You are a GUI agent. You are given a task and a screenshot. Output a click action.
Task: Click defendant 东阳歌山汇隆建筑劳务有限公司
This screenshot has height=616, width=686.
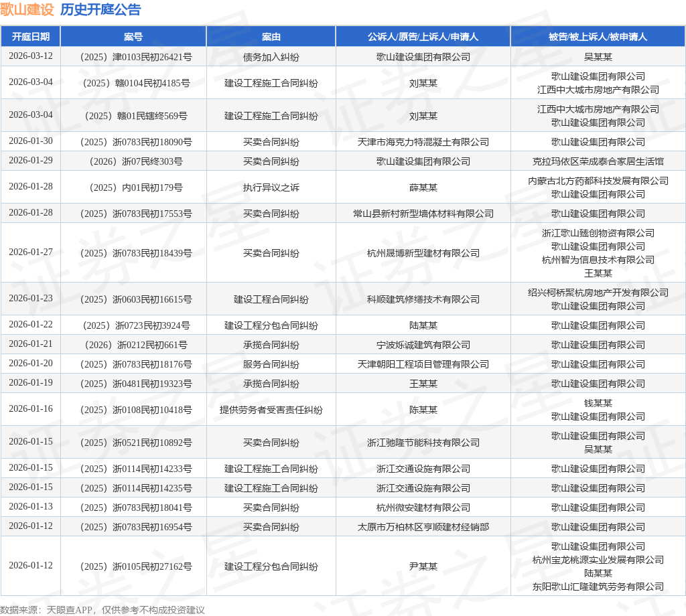point(598,587)
